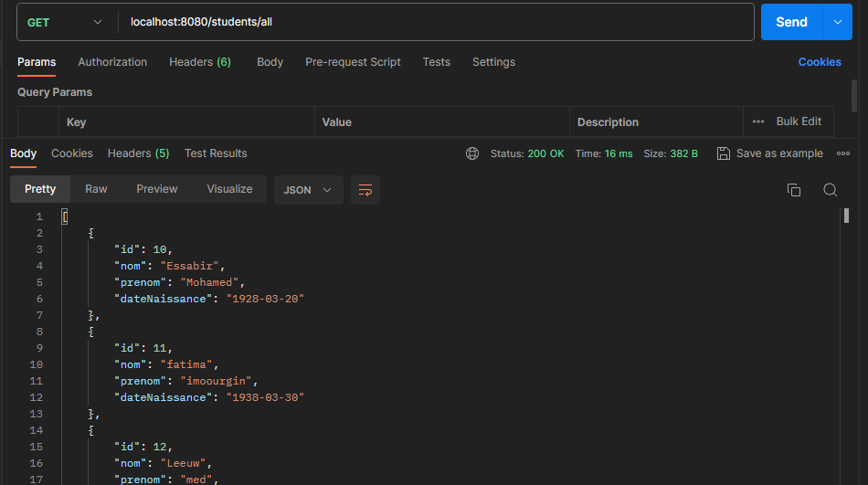The height and width of the screenshot is (485, 868).
Task: Click the response body scrollbar thumb
Action: [x=846, y=216]
